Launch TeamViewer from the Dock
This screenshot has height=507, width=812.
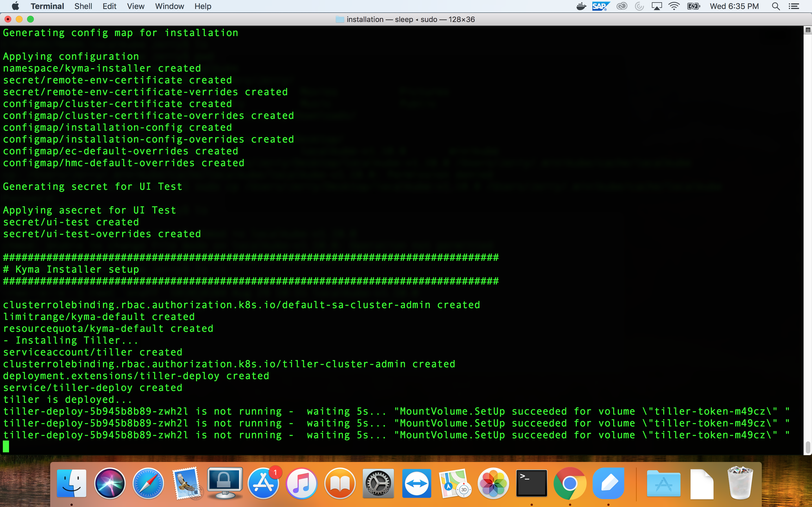pyautogui.click(x=416, y=484)
